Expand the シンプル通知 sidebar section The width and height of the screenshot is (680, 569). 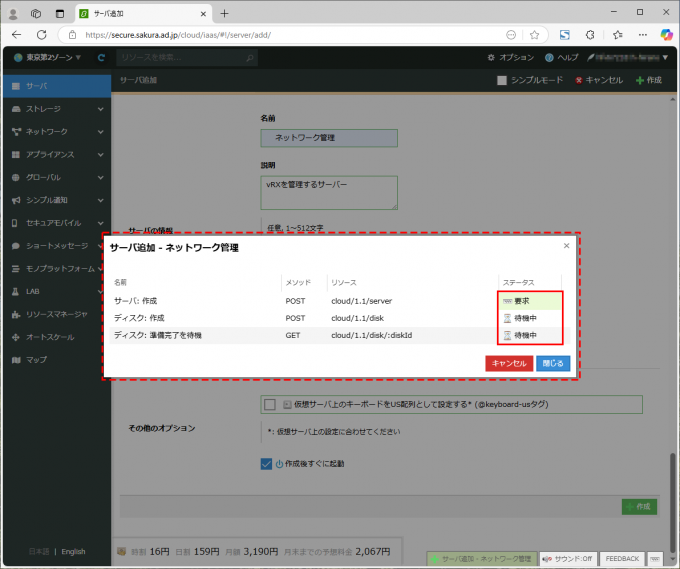pyautogui.click(x=57, y=200)
